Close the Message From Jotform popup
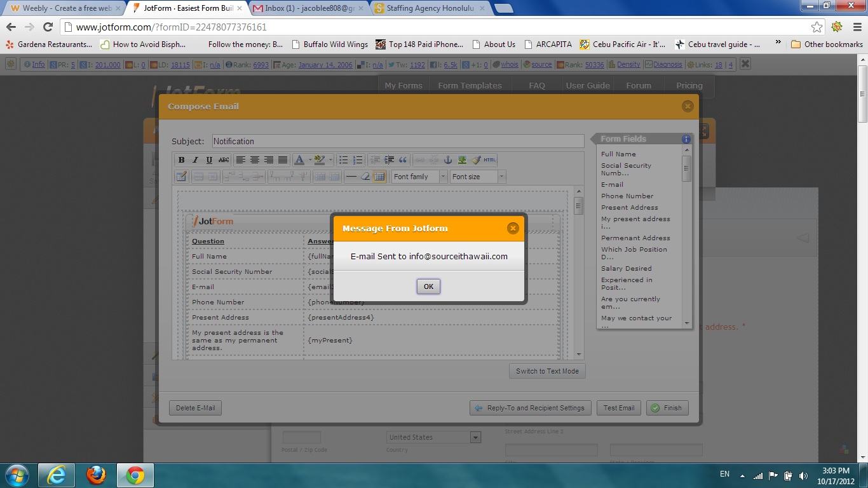Screen dimensions: 868x488 (513, 229)
